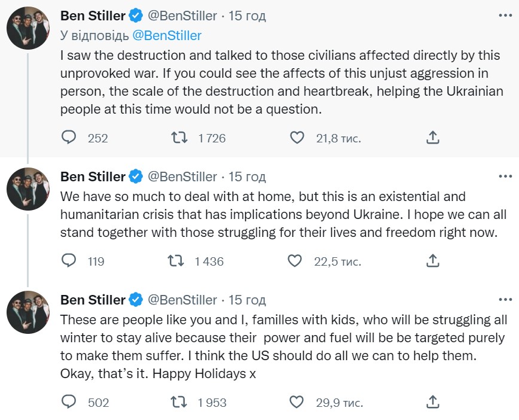Retweet the tweet with 1 953 retweets
This screenshot has height=420, width=519.
tap(178, 402)
